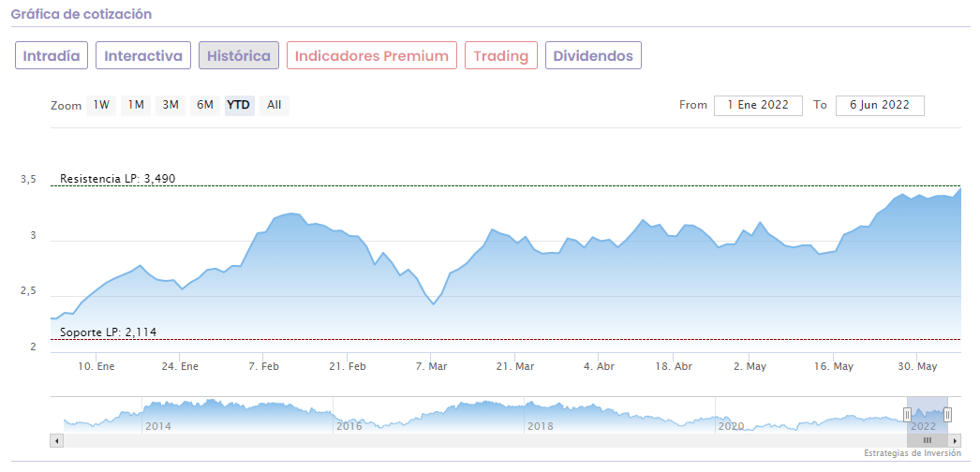Click the To date field
The height and width of the screenshot is (472, 980).
click(x=880, y=105)
